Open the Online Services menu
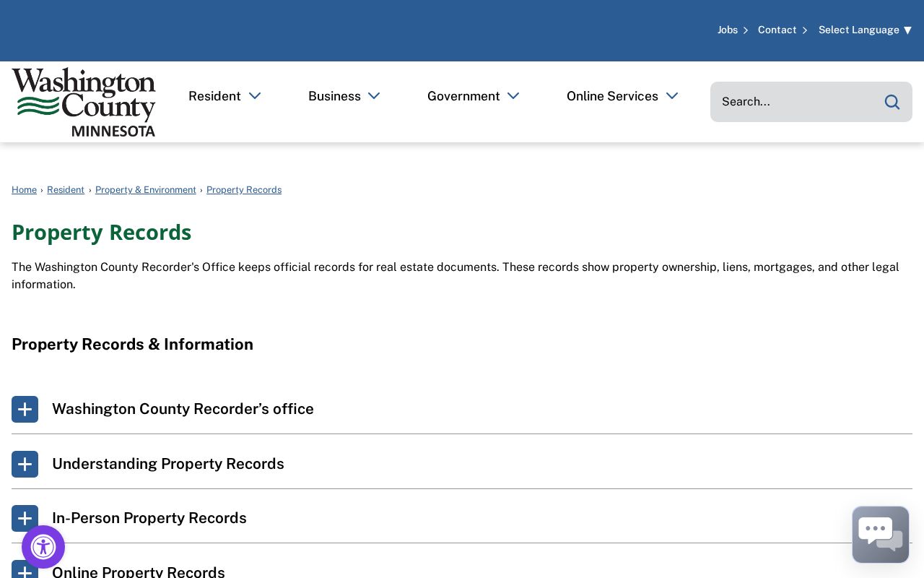This screenshot has width=924, height=578. coord(622,96)
